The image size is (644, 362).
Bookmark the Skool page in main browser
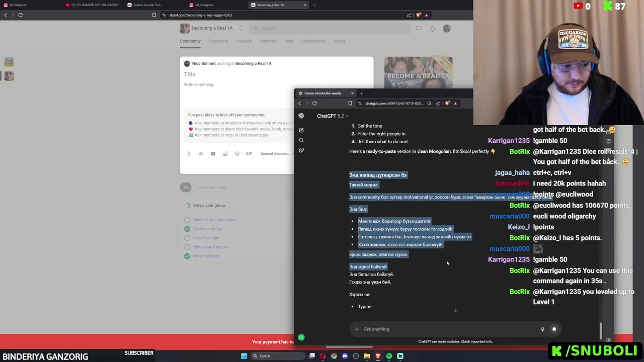(x=154, y=15)
